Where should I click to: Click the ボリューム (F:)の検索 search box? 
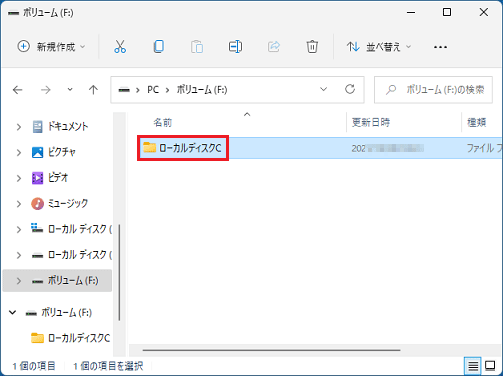tap(433, 90)
